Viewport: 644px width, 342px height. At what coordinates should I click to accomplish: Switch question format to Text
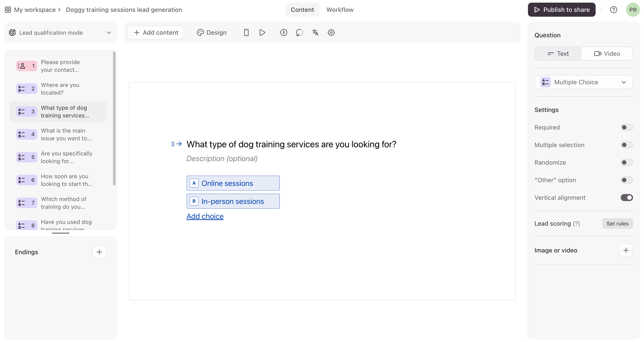pyautogui.click(x=558, y=53)
